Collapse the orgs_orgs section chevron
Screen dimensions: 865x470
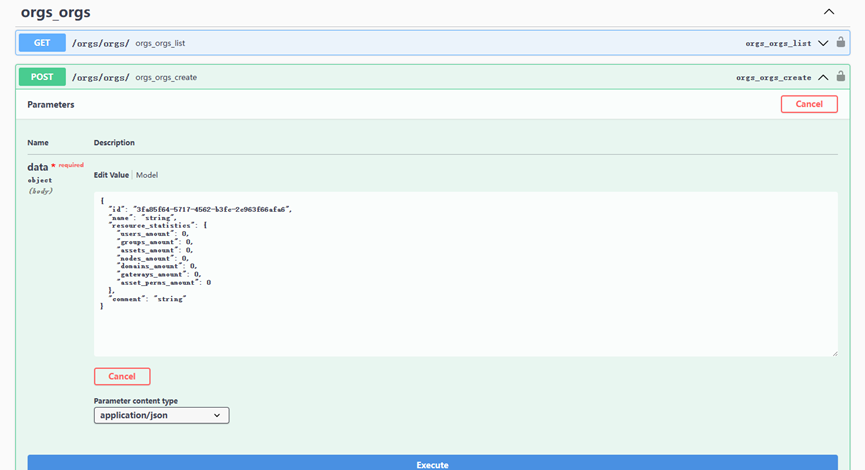(x=828, y=12)
